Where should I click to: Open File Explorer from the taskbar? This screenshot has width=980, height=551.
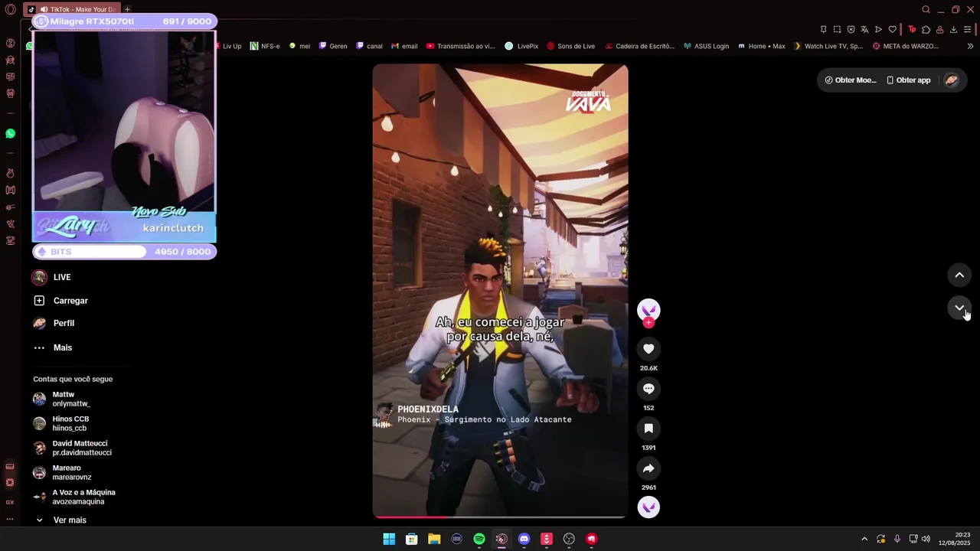pos(434,539)
